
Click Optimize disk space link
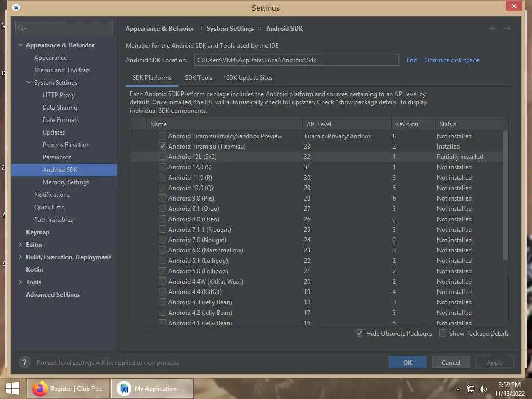pyautogui.click(x=451, y=60)
